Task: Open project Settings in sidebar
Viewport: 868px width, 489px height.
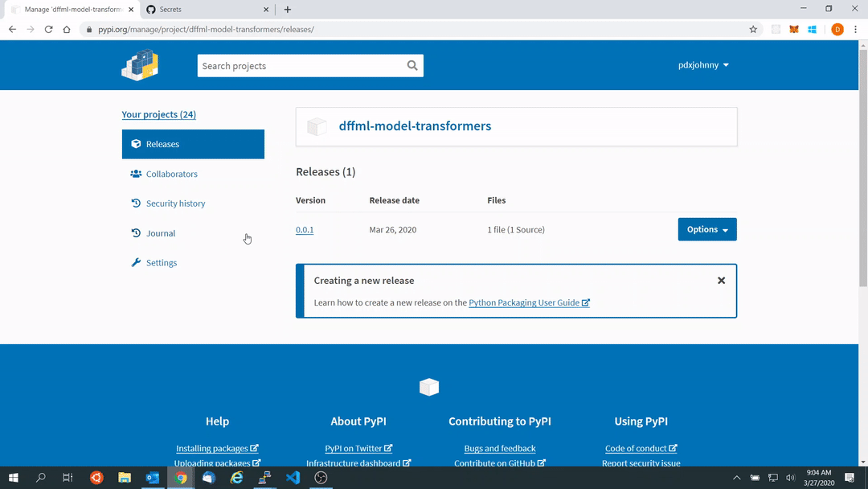Action: [161, 262]
